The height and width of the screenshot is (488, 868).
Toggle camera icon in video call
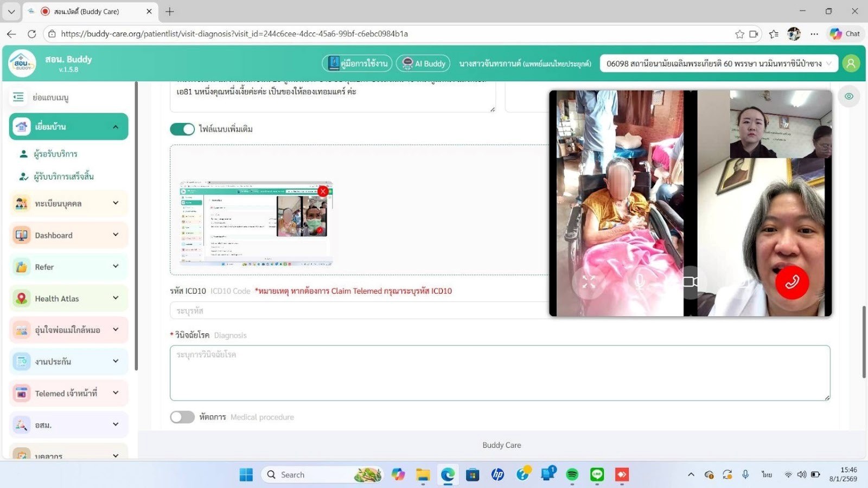[690, 282]
